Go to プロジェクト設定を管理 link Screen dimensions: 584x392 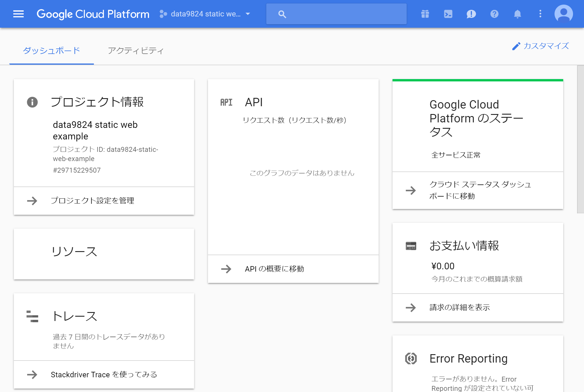pos(92,201)
